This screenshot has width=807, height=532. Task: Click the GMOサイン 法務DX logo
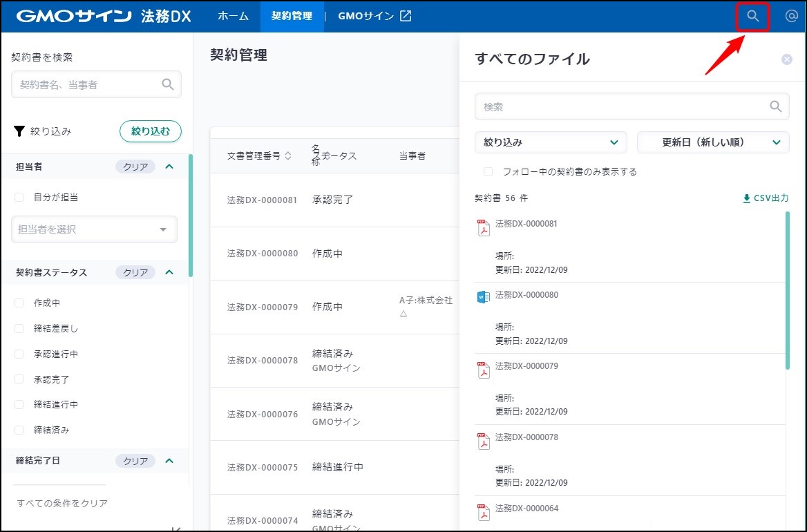click(x=104, y=16)
